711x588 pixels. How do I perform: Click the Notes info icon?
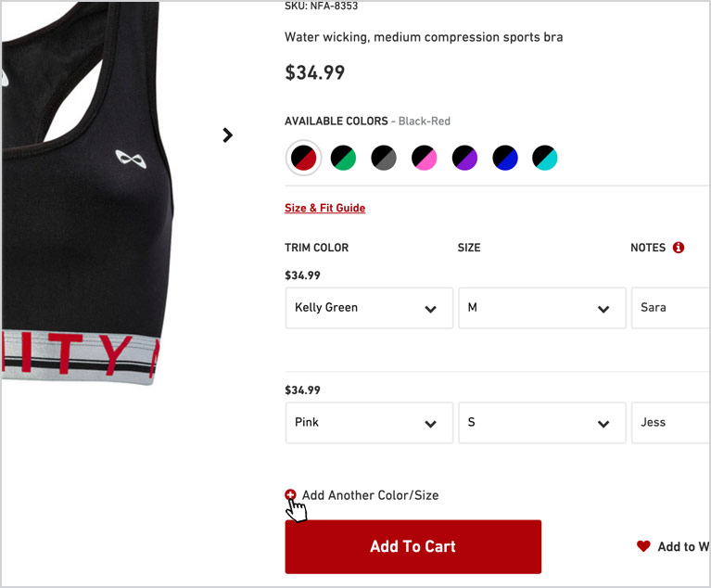(x=679, y=248)
